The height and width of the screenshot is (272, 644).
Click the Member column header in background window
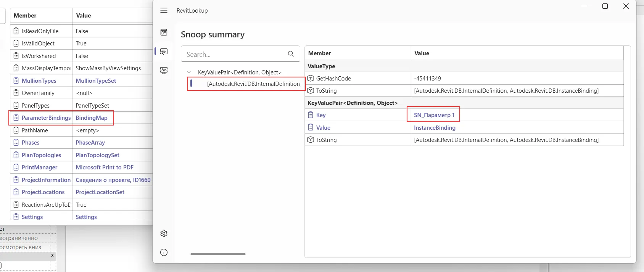(41, 16)
